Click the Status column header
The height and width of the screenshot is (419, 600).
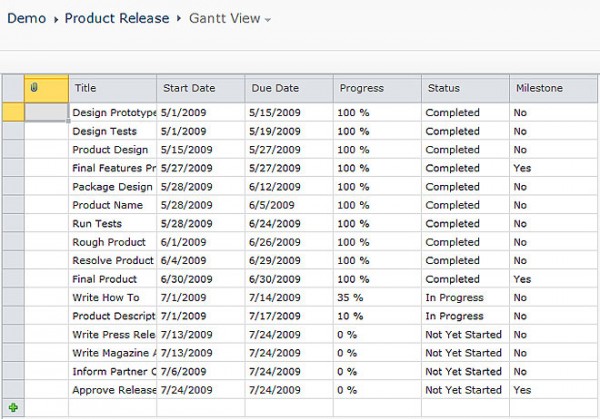point(464,89)
